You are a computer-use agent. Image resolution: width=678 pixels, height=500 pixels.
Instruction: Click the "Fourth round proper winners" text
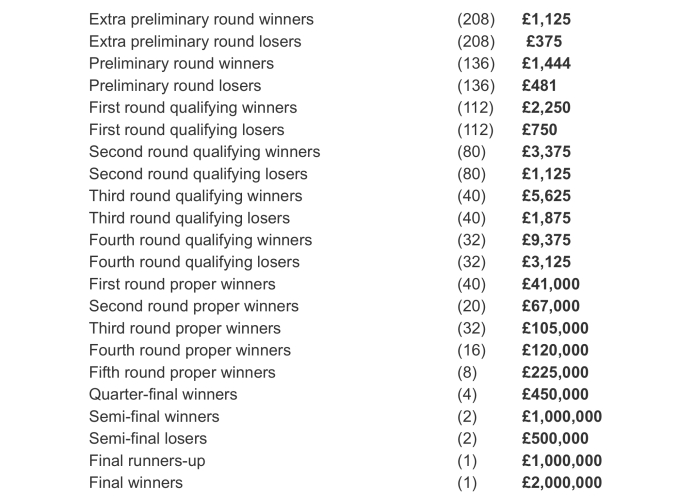tap(190, 350)
